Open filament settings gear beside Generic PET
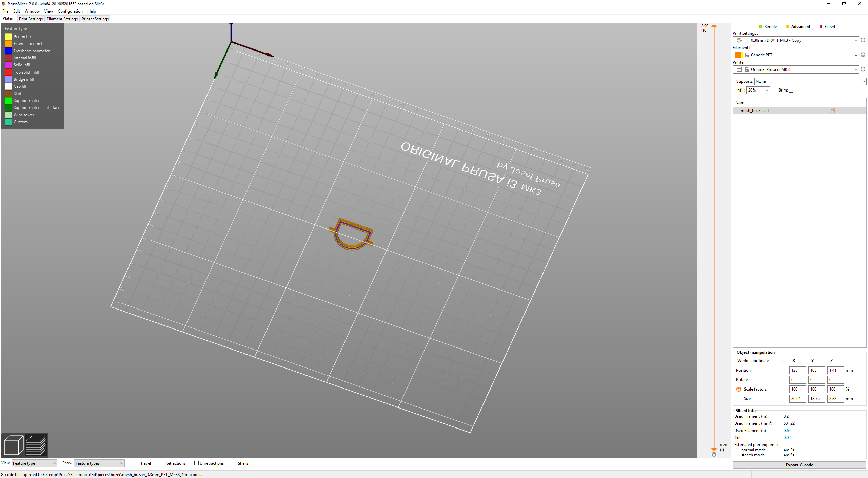This screenshot has height=478, width=868. click(x=863, y=55)
